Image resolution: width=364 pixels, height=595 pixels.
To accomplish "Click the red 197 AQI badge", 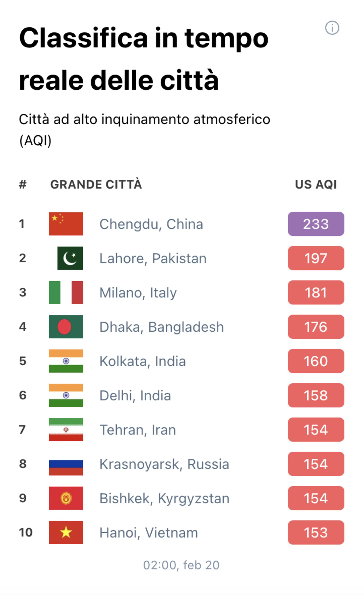I will [316, 258].
